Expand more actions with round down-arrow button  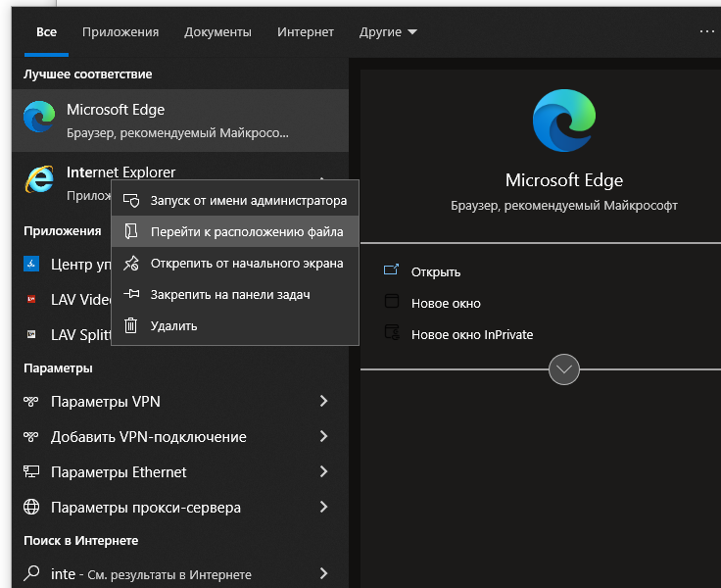coord(563,369)
